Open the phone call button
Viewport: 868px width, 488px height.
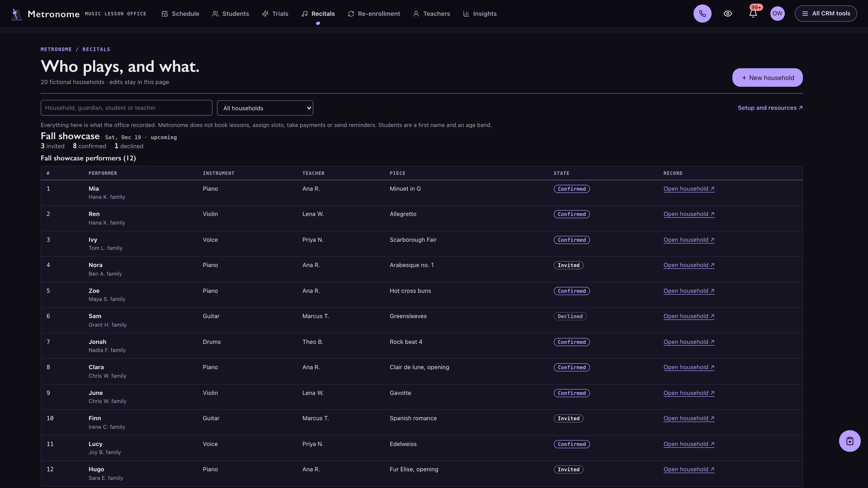702,14
